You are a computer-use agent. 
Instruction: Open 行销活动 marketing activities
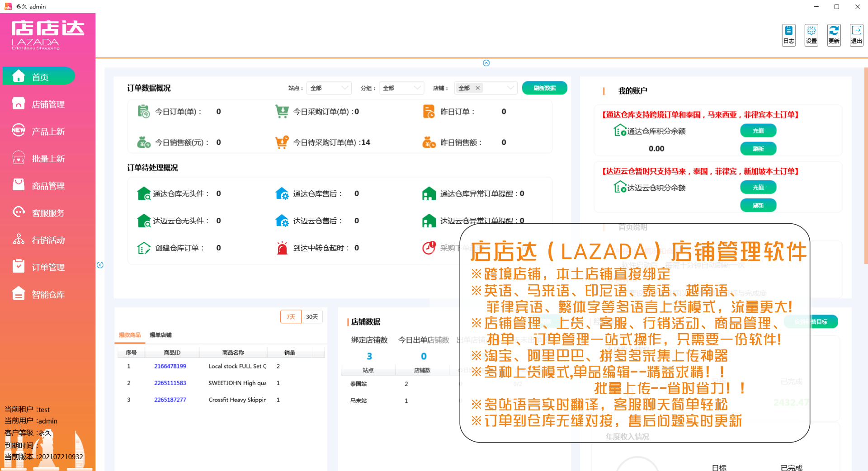coord(48,240)
